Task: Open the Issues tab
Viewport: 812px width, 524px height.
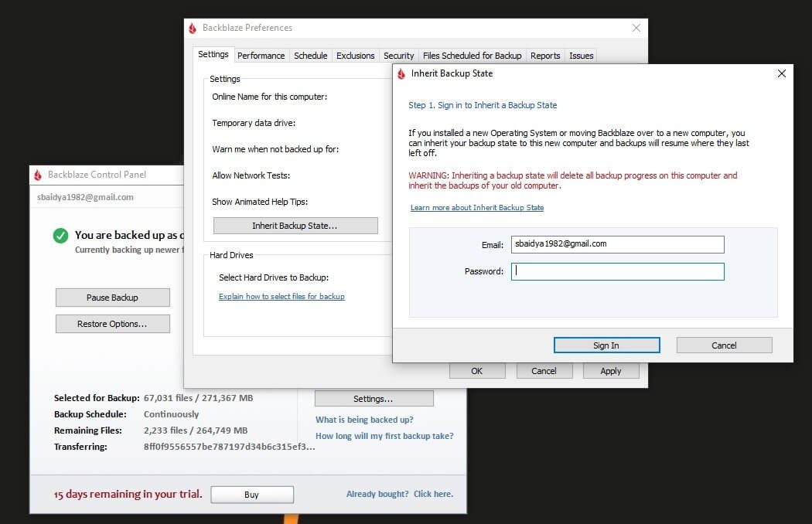Action: pos(581,56)
